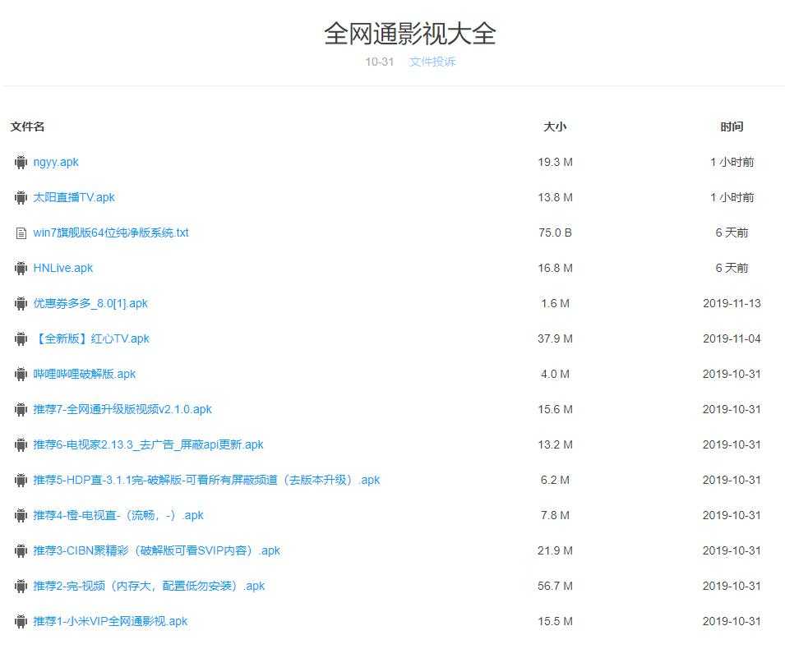The width and height of the screenshot is (785, 672).
Task: Click the 19.3 M size value
Action: pos(555,162)
